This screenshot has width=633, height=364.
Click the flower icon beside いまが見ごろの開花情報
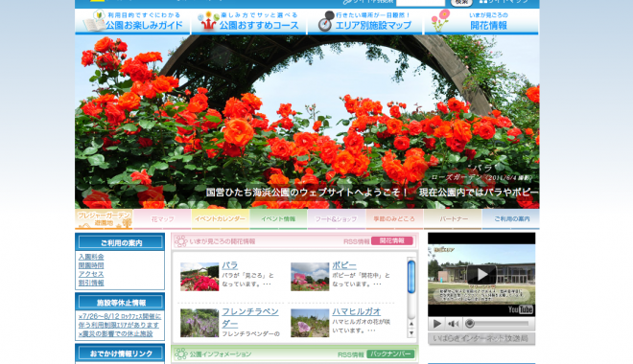pos(181,241)
